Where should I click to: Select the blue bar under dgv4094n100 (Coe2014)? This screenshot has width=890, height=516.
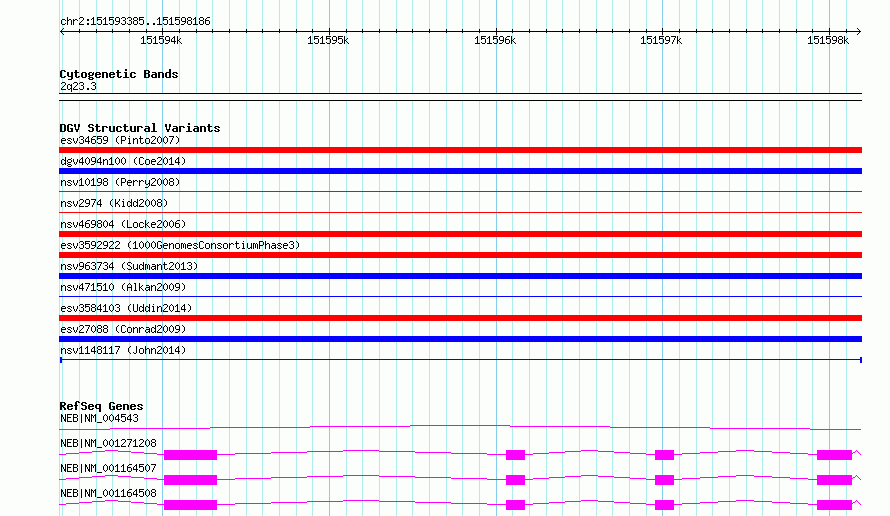460,171
